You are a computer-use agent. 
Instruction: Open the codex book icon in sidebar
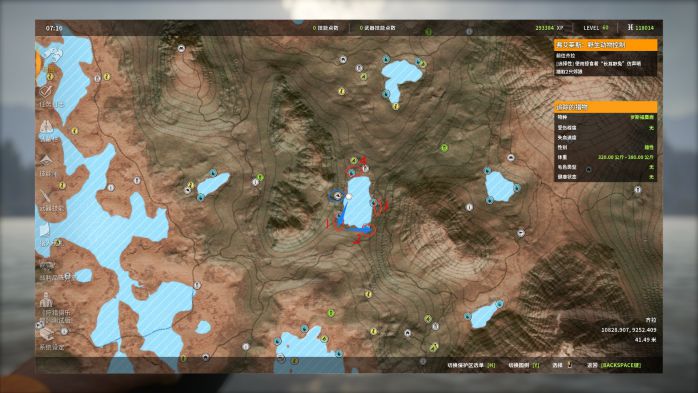coord(45,230)
